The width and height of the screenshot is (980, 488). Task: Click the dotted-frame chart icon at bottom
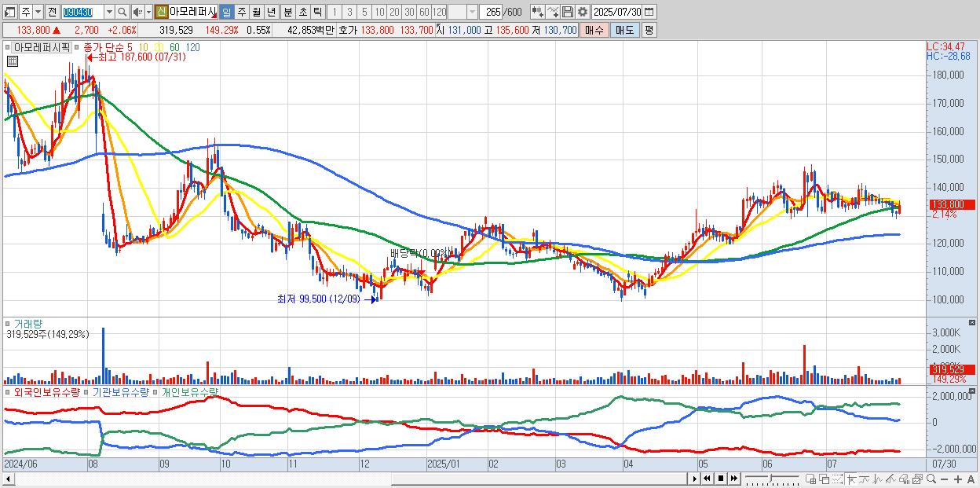(837, 479)
